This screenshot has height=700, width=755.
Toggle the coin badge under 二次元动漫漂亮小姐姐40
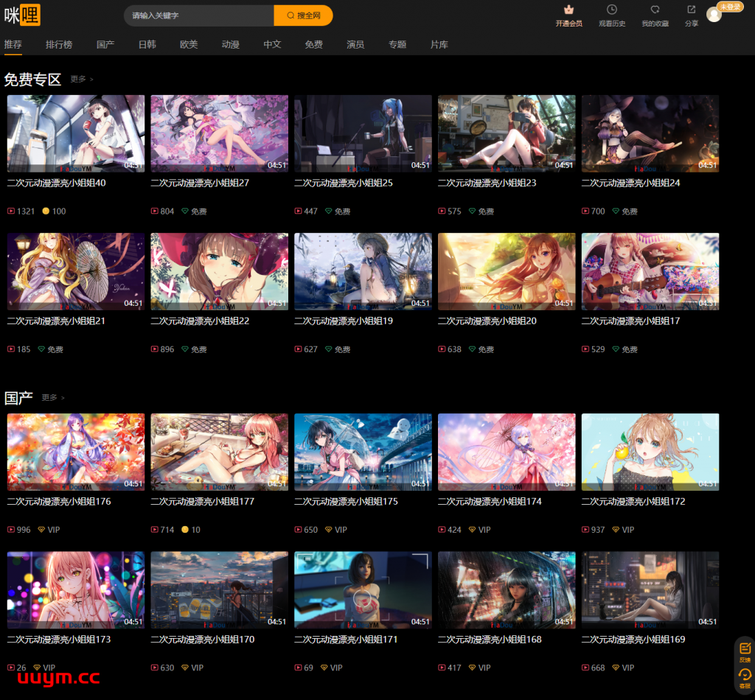(55, 211)
